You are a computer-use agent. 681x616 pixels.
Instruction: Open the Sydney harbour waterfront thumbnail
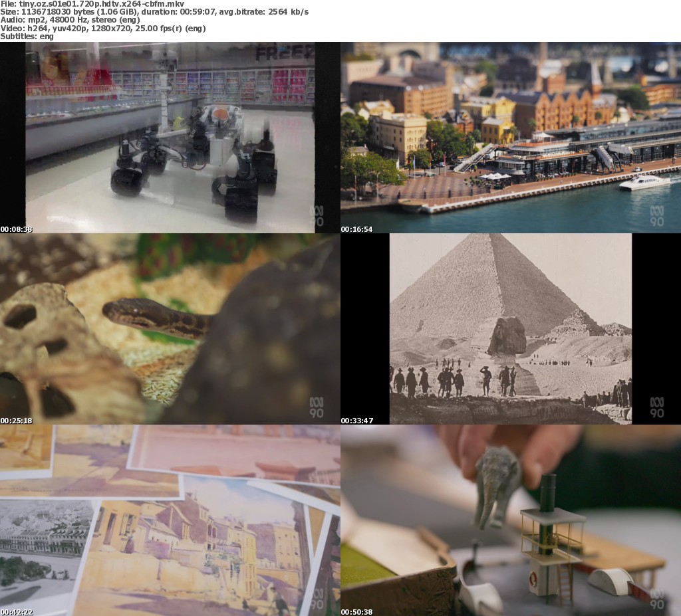point(511,138)
